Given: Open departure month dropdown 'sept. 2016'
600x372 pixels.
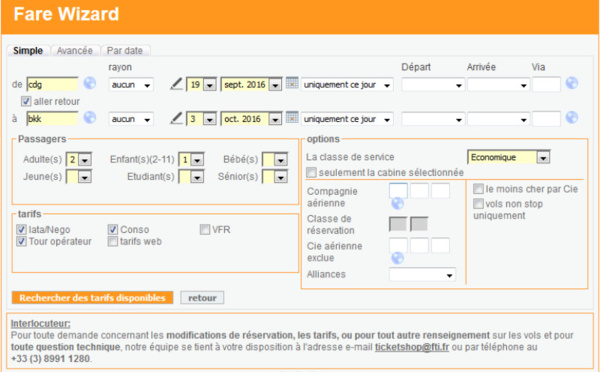Looking at the screenshot, I should pyautogui.click(x=251, y=85).
